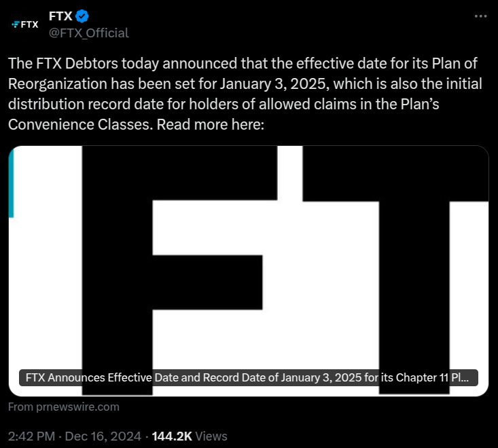Click 'Convenience Classes' in the tweet text
498x448 pixels.
(x=78, y=124)
